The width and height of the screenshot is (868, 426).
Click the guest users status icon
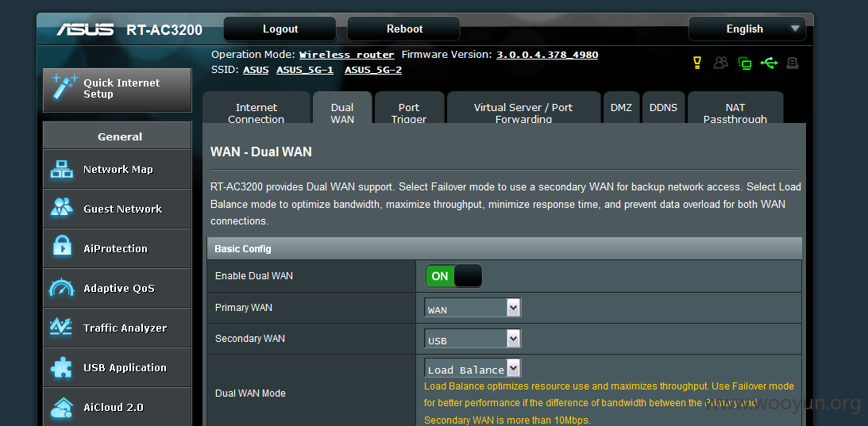point(721,63)
